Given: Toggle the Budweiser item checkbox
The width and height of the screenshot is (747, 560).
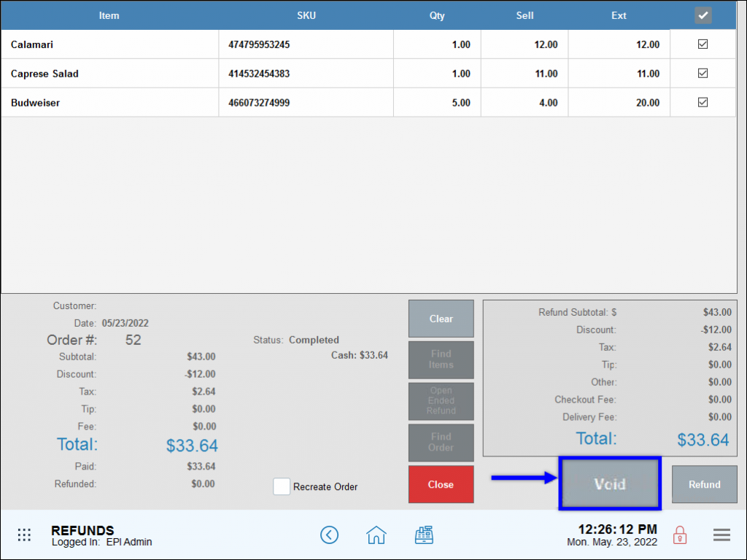Looking at the screenshot, I should [x=703, y=103].
